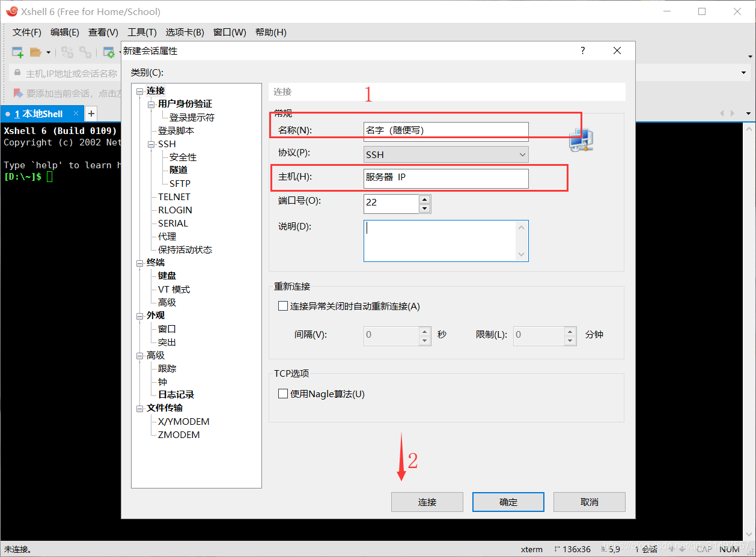Click the tab scroll left arrow

(723, 113)
